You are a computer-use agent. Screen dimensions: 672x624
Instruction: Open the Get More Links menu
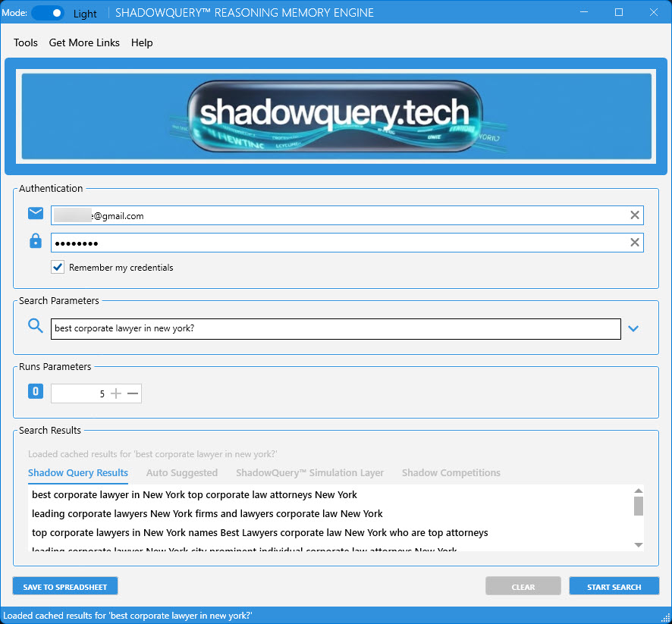pos(84,42)
